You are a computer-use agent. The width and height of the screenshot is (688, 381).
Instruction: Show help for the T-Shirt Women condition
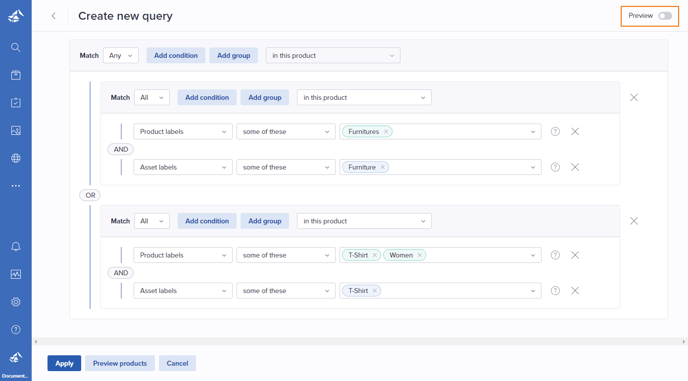click(x=555, y=255)
